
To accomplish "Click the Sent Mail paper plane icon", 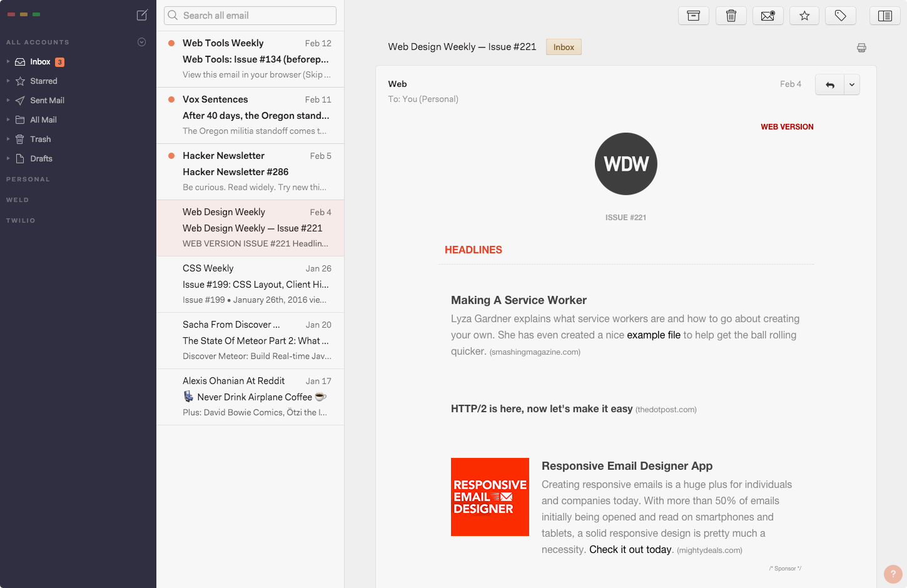I will (20, 101).
